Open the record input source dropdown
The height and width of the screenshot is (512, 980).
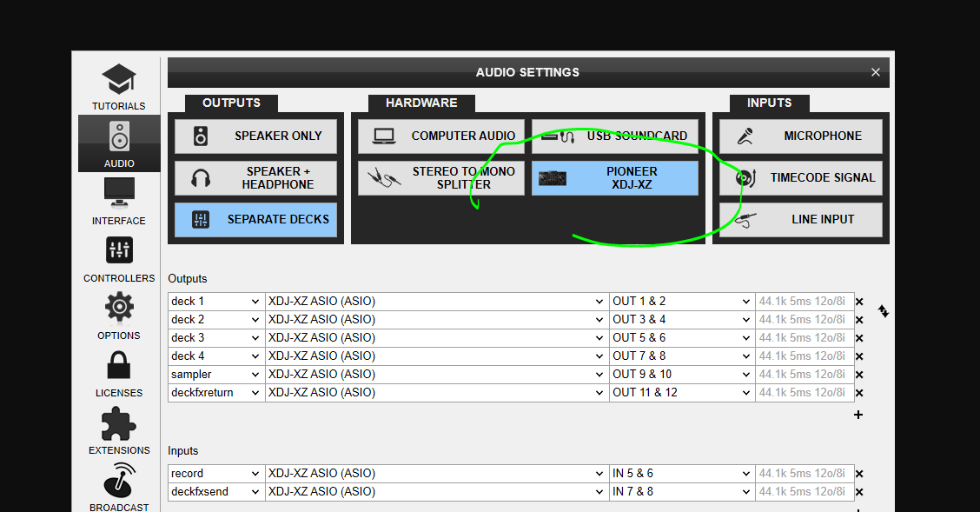coord(216,473)
